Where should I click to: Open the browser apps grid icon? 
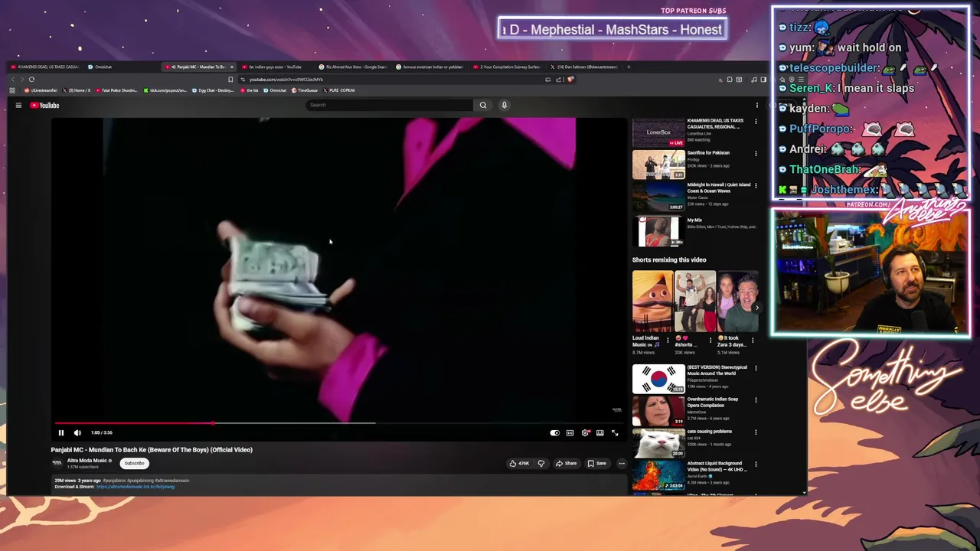tap(12, 90)
